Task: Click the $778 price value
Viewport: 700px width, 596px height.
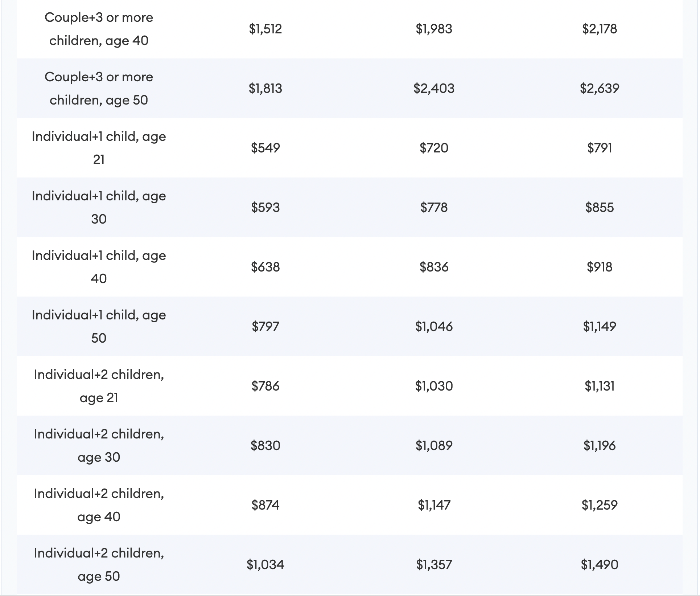Action: coord(434,208)
